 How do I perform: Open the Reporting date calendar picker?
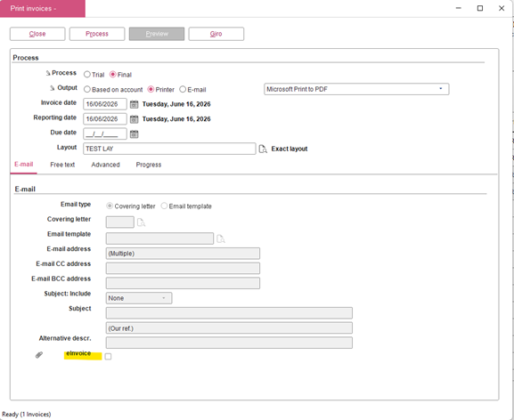tap(135, 119)
